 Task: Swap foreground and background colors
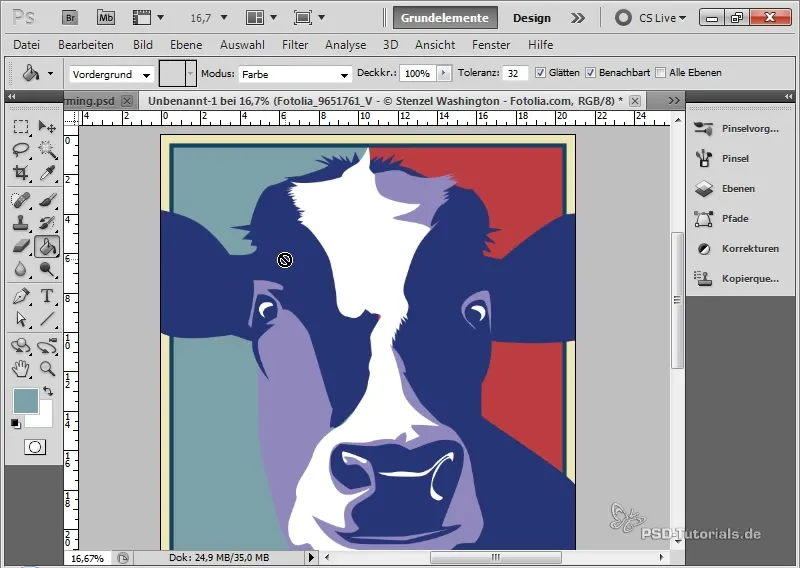click(48, 391)
